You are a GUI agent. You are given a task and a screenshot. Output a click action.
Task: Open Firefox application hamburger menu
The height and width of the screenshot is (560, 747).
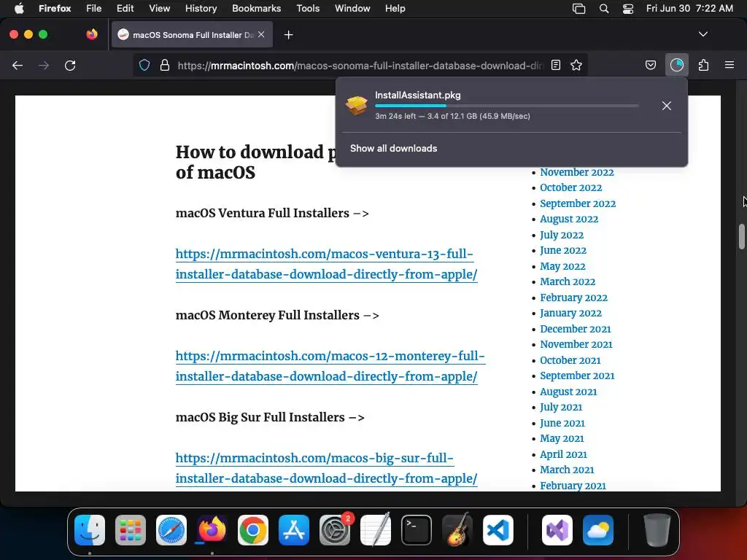[x=729, y=65]
